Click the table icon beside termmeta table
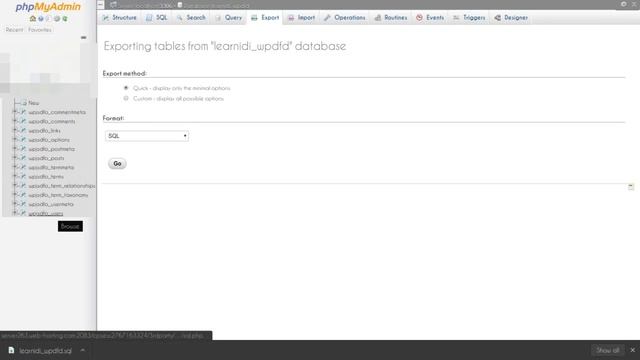The width and height of the screenshot is (640, 360). pyautogui.click(x=23, y=167)
